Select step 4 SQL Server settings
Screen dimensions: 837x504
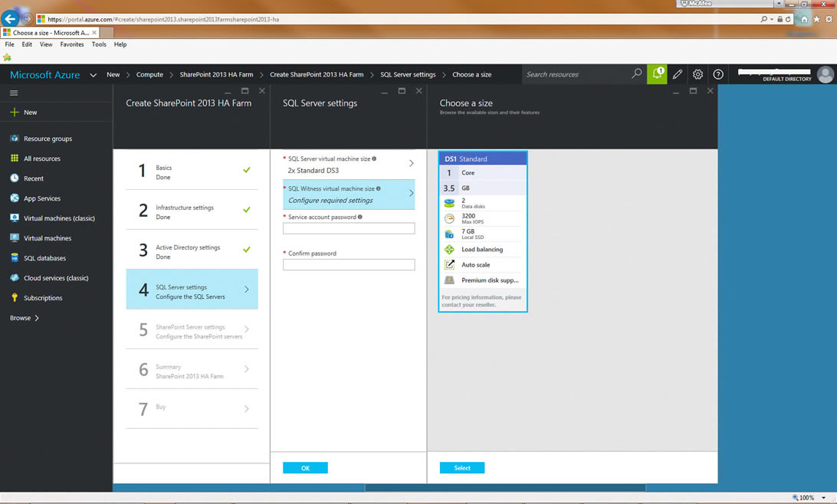coord(192,290)
